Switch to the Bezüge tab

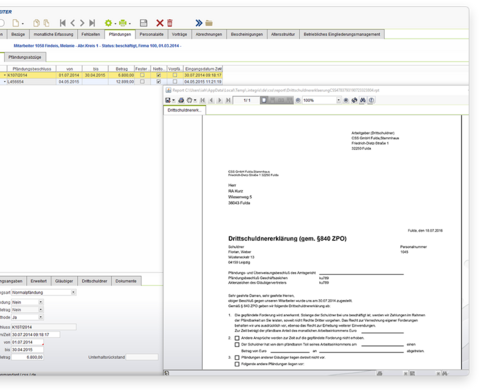(18, 34)
